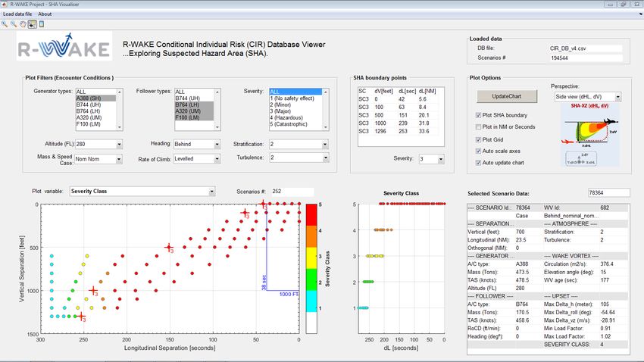This screenshot has width=644, height=362.
Task: Minimize the SHA Visualiser window
Action: [609, 4]
